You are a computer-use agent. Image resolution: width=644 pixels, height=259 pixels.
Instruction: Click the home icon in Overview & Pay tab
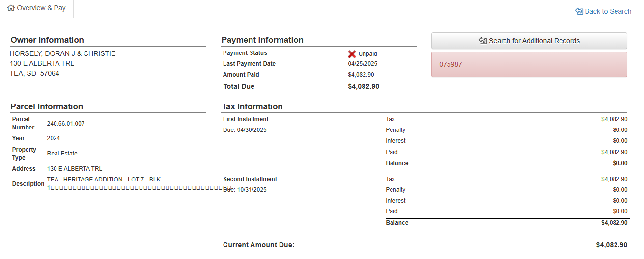11,8
